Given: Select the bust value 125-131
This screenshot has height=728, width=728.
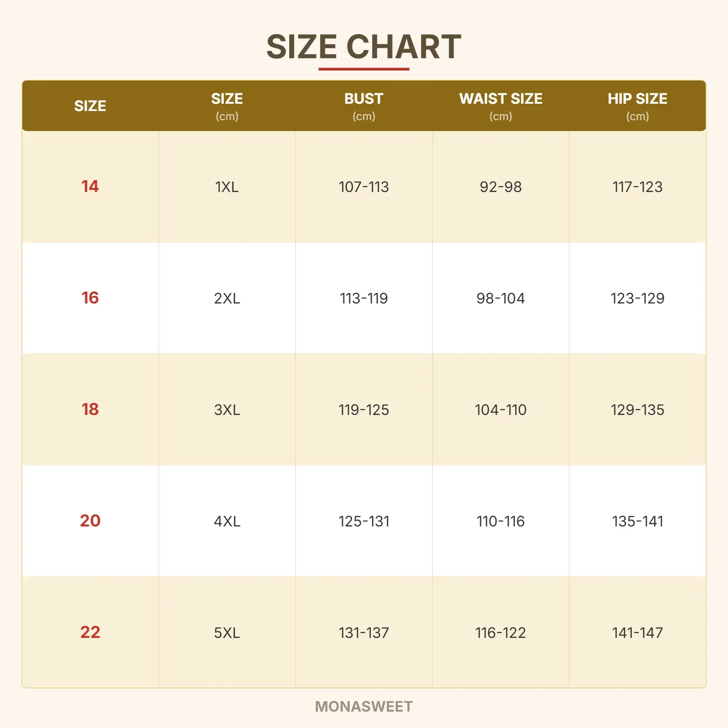Looking at the screenshot, I should coord(364,521).
